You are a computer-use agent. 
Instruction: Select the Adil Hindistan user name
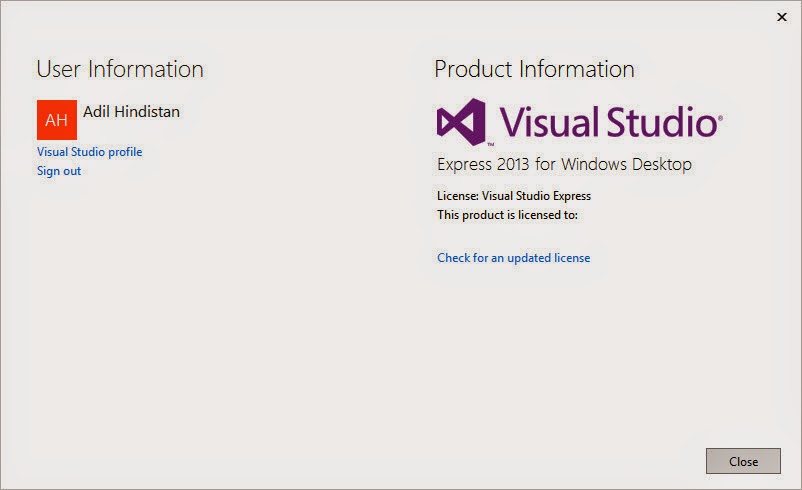[131, 112]
